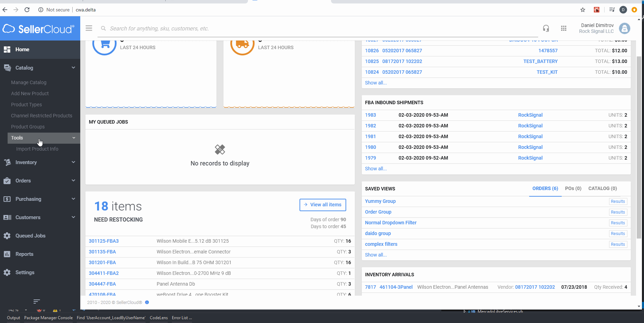Screen dimensions: 644x323
Task: Open the headset support icon
Action: [546, 28]
